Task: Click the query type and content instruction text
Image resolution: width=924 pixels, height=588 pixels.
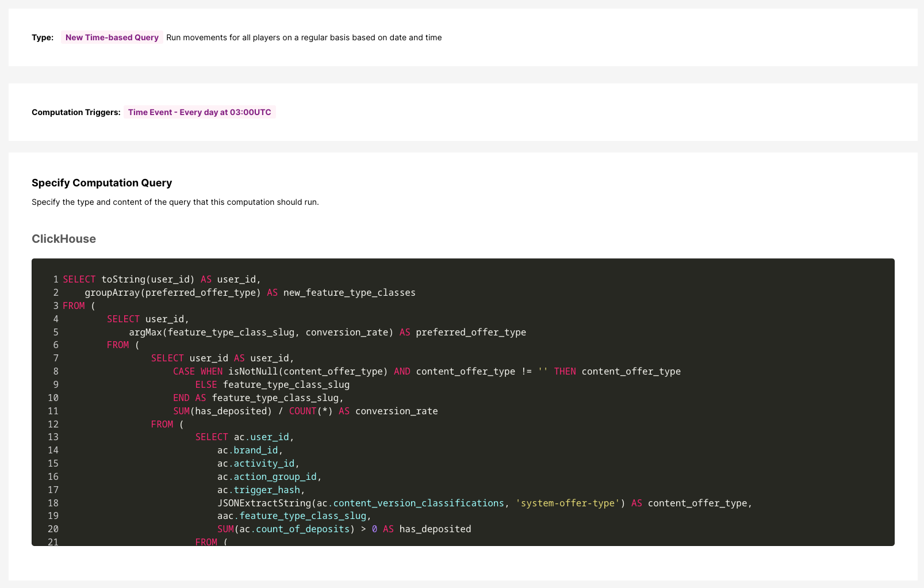Action: 175,202
